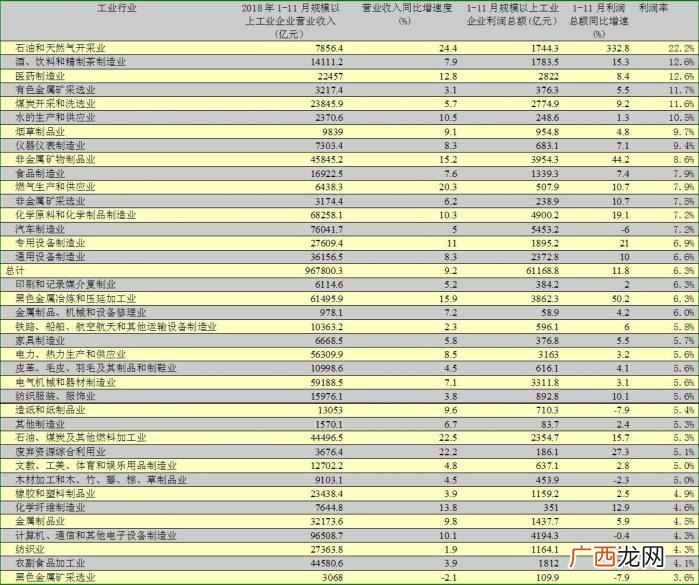The height and width of the screenshot is (585, 699).
Task: Select profit total 2822
Action: (548, 76)
